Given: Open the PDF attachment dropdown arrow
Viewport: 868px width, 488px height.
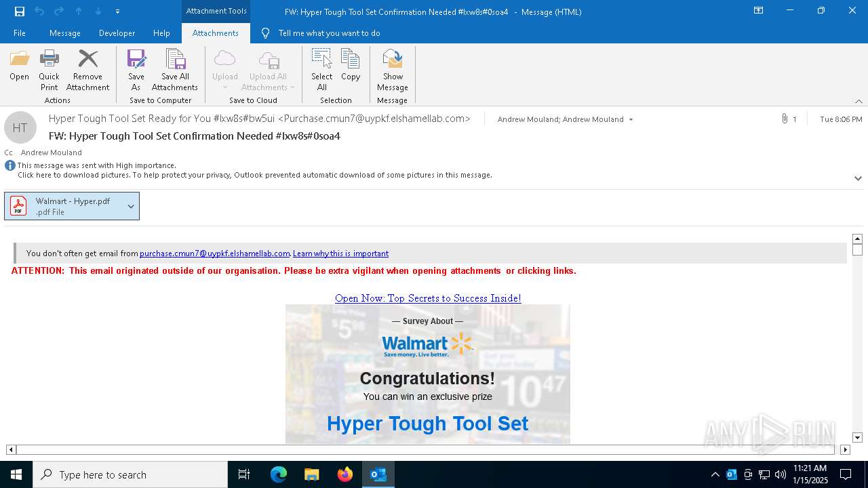Looking at the screenshot, I should click(x=131, y=206).
